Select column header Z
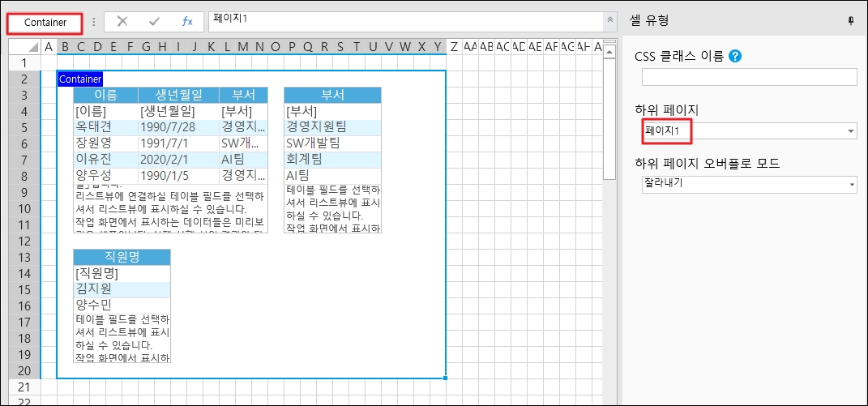The width and height of the screenshot is (868, 406). [454, 47]
